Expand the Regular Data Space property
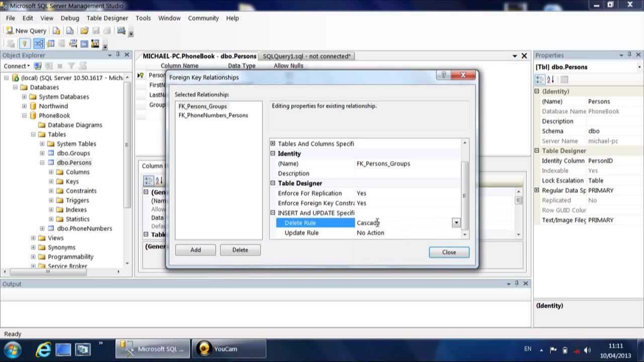This screenshot has height=362, width=644. tap(537, 190)
